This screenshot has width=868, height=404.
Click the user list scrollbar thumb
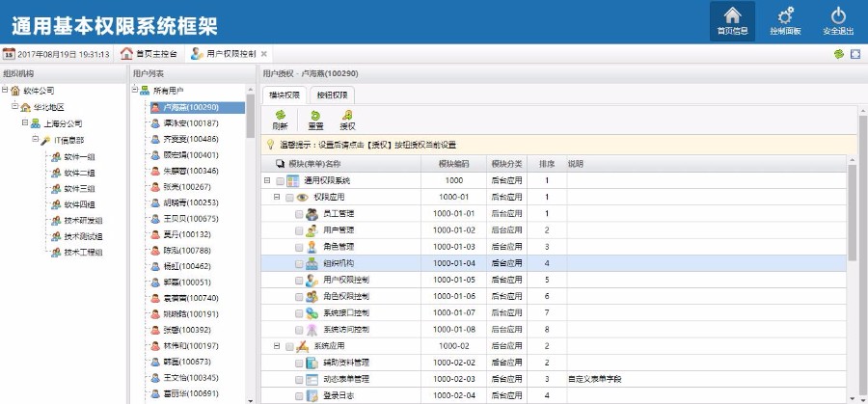(250, 116)
